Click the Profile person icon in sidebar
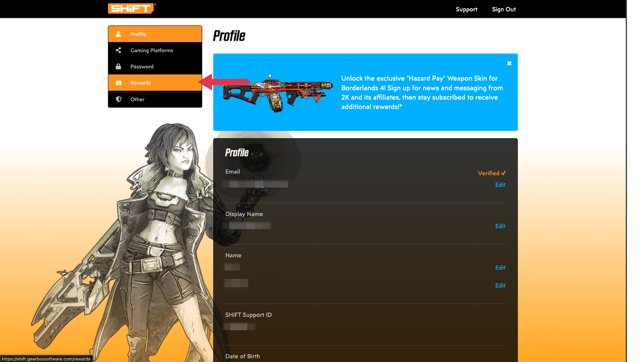 118,34
